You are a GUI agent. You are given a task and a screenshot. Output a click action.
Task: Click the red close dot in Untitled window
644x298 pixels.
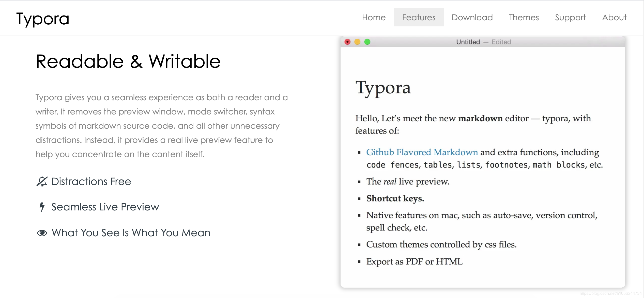point(347,42)
